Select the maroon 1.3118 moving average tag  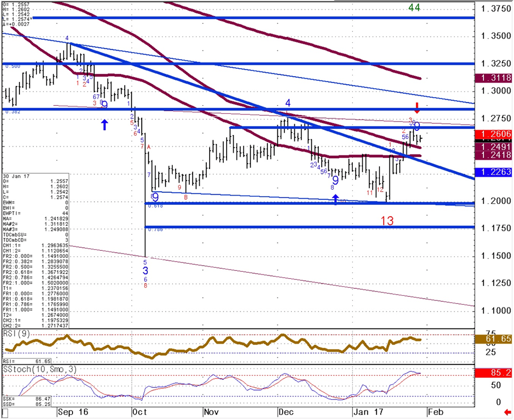click(493, 78)
